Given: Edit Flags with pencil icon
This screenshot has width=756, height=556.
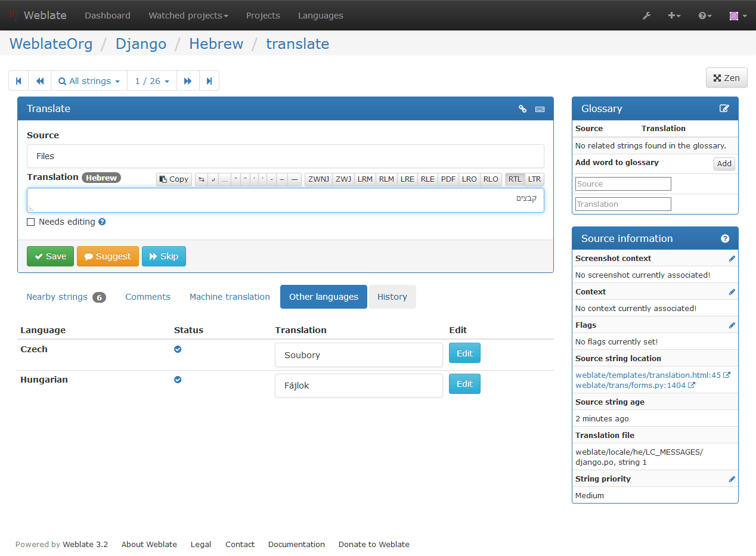Looking at the screenshot, I should pyautogui.click(x=732, y=325).
